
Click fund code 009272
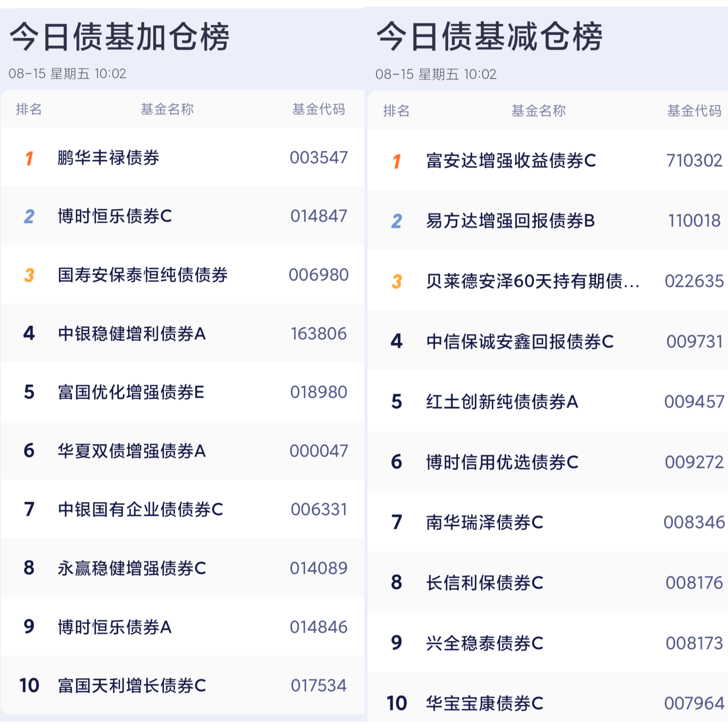tap(694, 462)
